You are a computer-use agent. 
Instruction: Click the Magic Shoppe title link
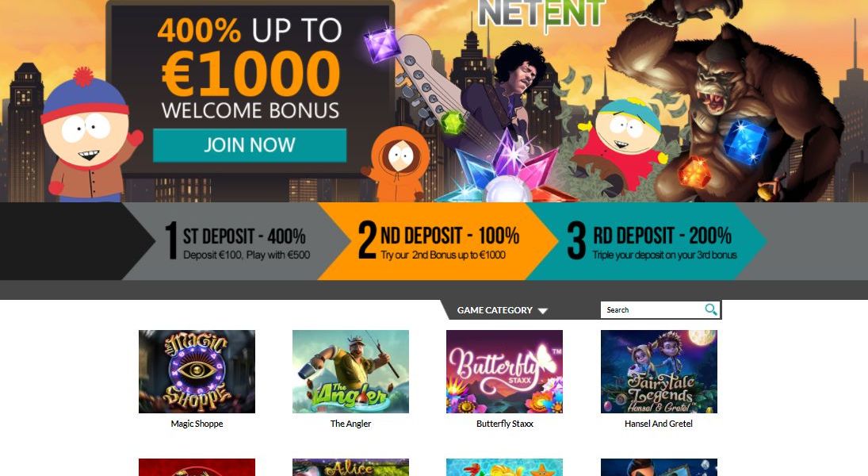pos(197,424)
